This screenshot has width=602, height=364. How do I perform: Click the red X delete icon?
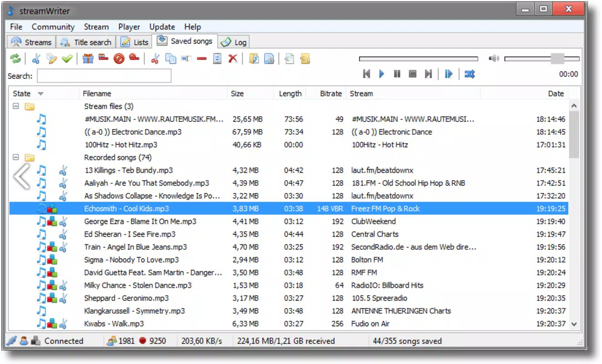pyautogui.click(x=233, y=59)
